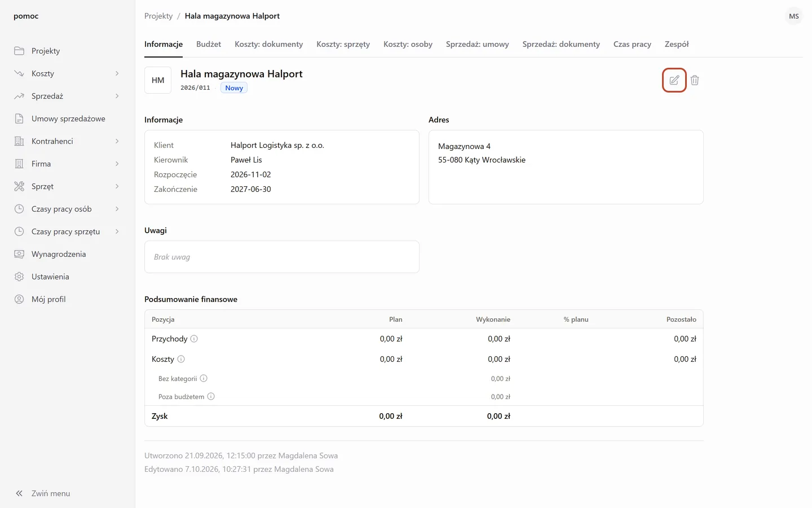Open Umowy sprzedażowe in the sidebar
Screen dimensions: 812x508
click(x=68, y=119)
